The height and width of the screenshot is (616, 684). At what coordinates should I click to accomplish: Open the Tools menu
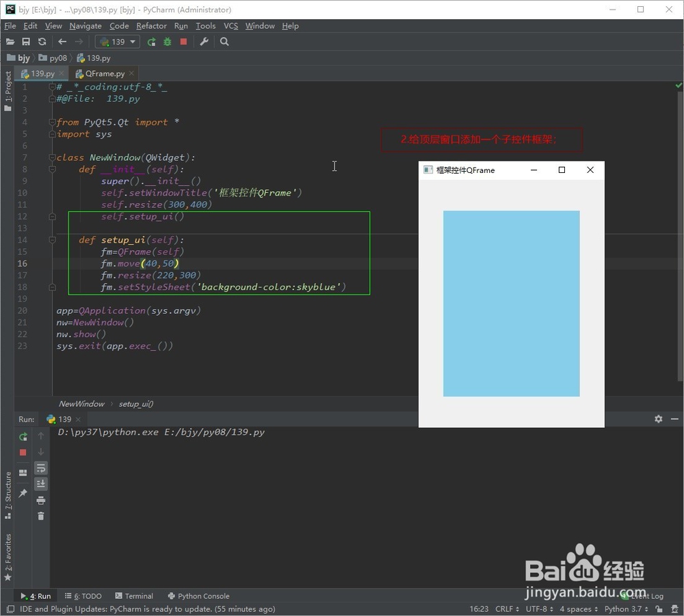205,26
